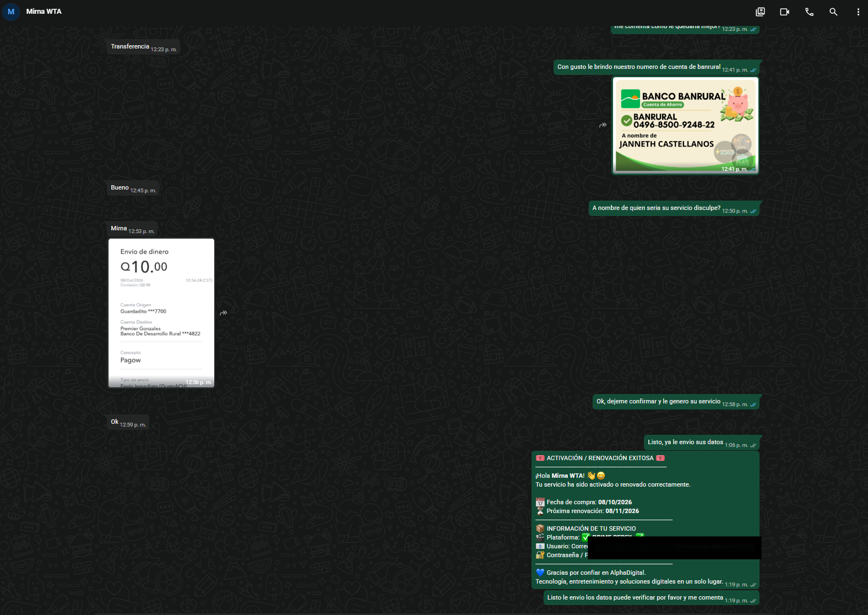Screen dimensions: 868x615
Task: Click "Listo le envio los datos puede verificar" message
Action: (652, 598)
